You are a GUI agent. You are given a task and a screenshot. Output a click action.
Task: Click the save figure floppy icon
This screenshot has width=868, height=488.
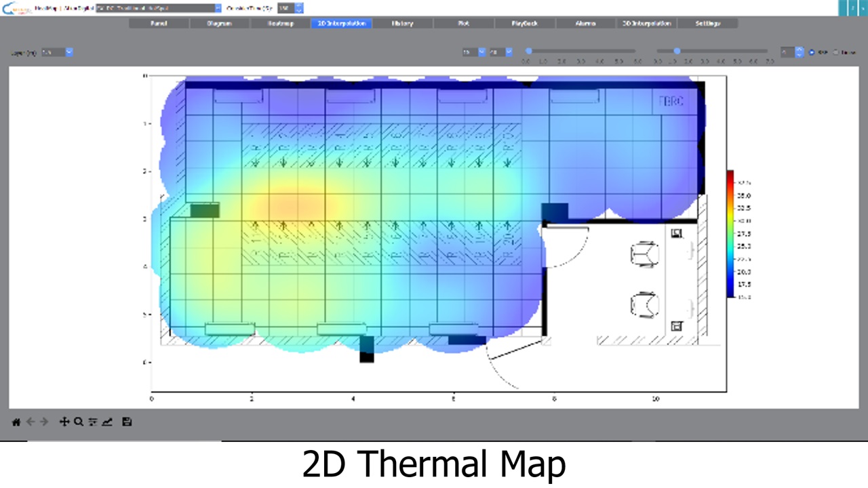click(127, 422)
